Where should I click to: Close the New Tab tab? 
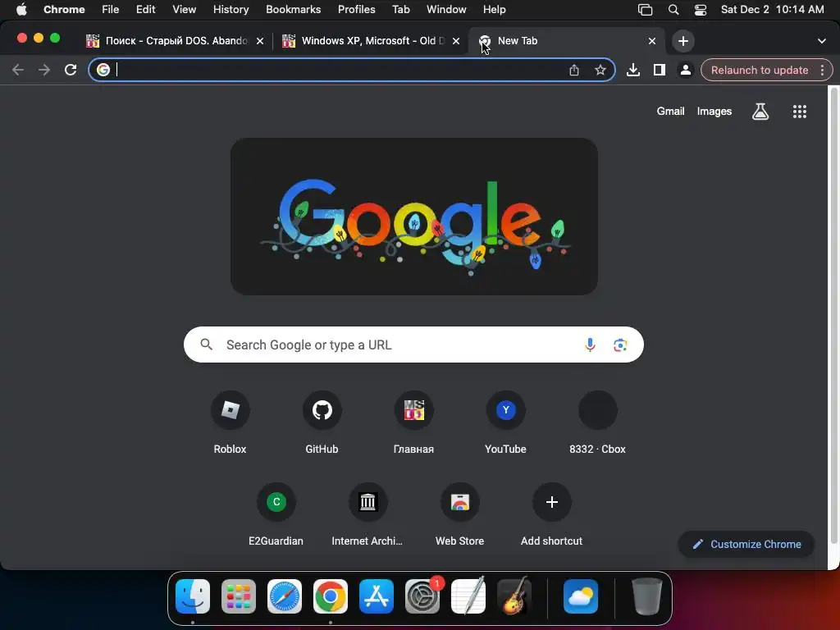652,41
